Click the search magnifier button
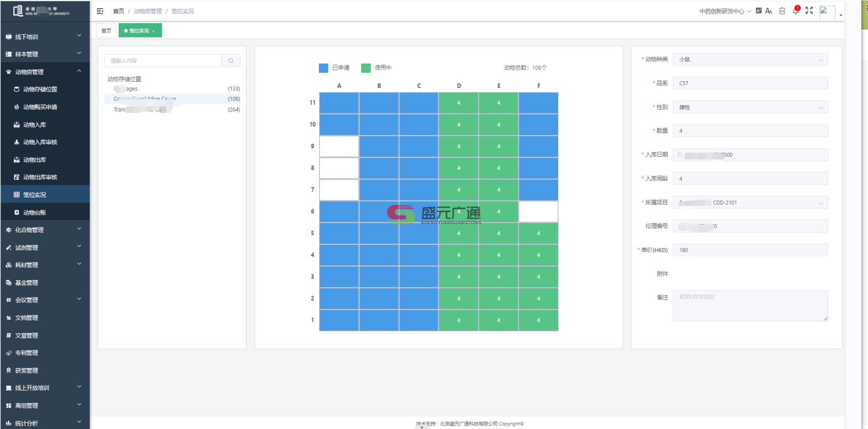This screenshot has height=429, width=868. (231, 61)
